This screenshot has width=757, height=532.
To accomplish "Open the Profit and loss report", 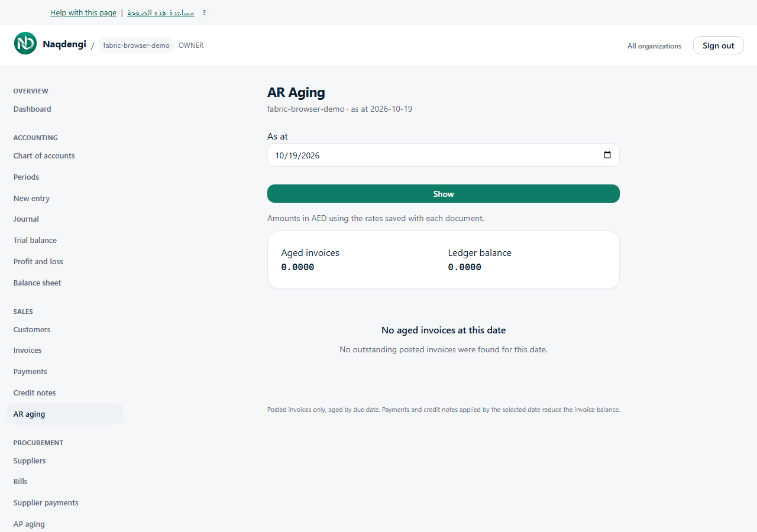I will pos(38,261).
